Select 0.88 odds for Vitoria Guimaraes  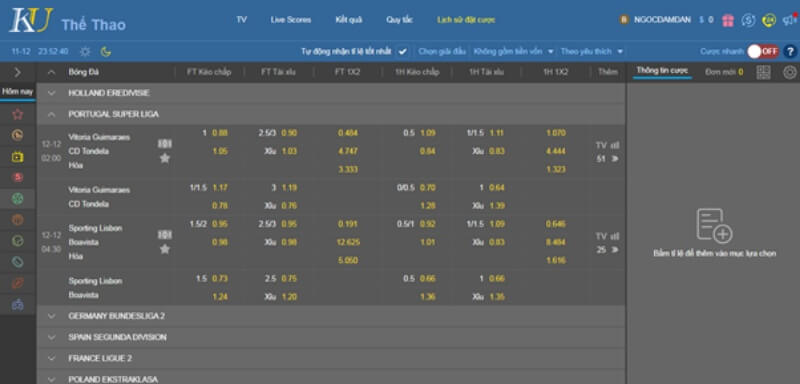220,133
